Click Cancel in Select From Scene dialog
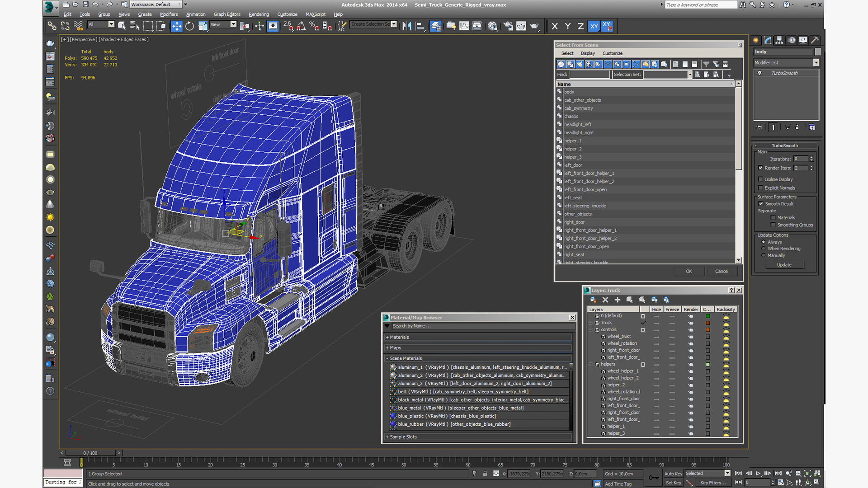868x488 pixels. pyautogui.click(x=722, y=272)
